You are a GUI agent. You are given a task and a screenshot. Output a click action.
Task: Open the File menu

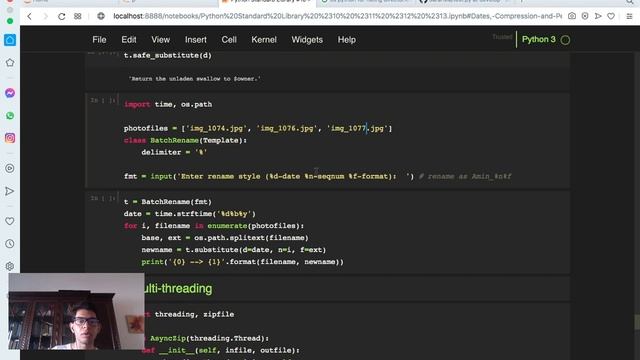click(99, 40)
